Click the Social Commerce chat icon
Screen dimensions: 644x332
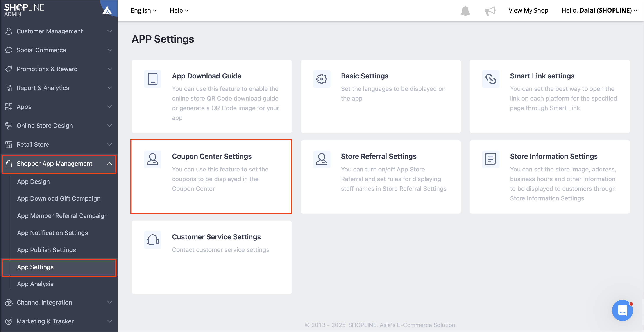(9, 50)
